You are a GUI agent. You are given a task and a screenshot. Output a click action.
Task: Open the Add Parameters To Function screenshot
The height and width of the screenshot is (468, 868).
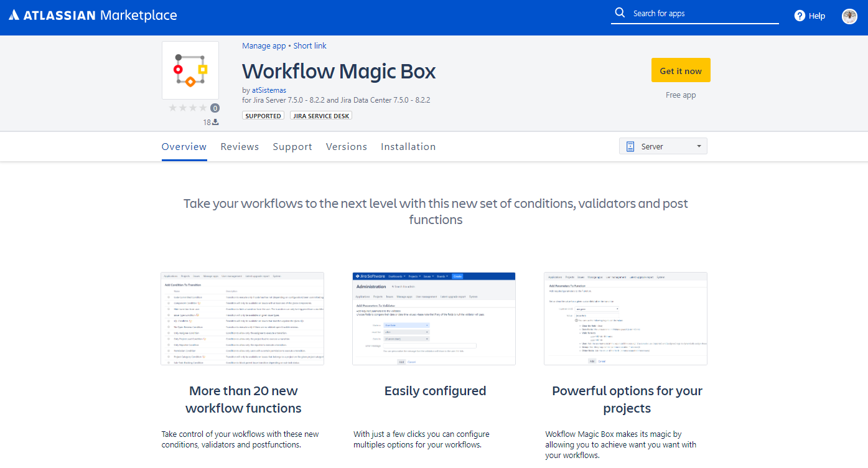point(626,318)
